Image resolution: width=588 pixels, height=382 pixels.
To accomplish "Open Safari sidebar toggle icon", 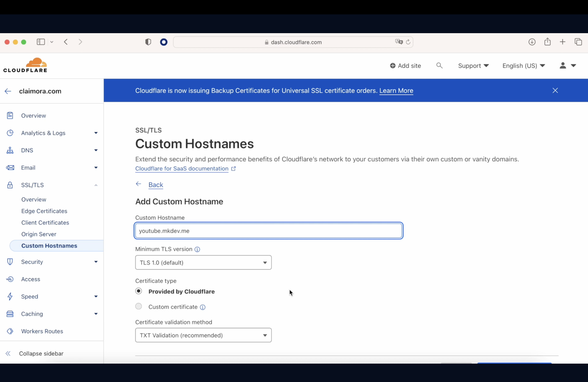I will pyautogui.click(x=40, y=42).
